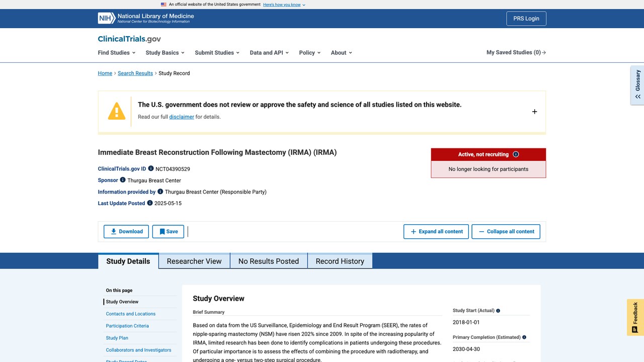
Task: Open the Data and API dropdown menu
Action: point(269,52)
